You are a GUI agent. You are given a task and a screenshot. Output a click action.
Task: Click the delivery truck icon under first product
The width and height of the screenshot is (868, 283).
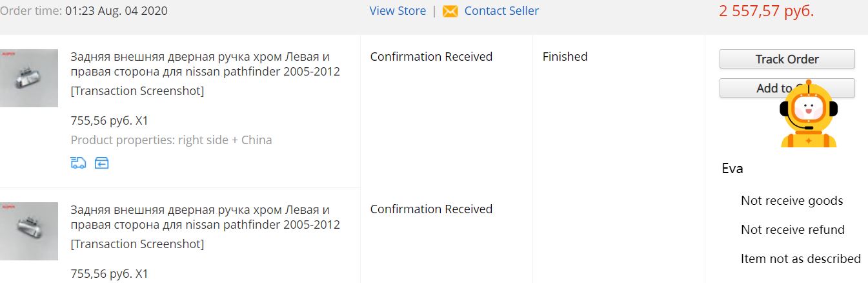pyautogui.click(x=78, y=163)
